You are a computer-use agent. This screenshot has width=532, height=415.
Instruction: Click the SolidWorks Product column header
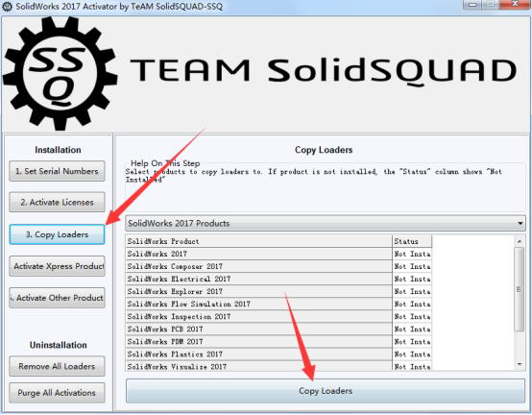coord(259,241)
